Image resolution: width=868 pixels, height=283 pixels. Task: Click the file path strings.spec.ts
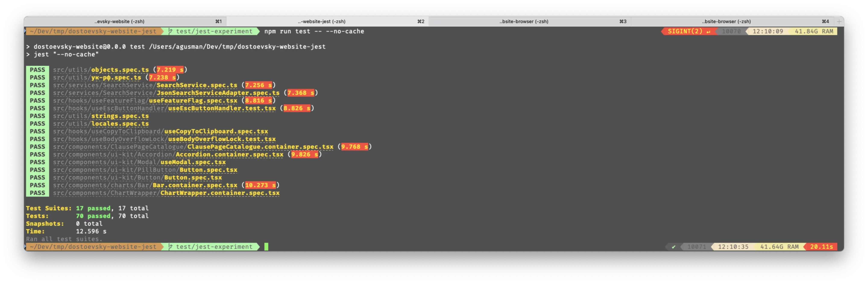(101, 116)
